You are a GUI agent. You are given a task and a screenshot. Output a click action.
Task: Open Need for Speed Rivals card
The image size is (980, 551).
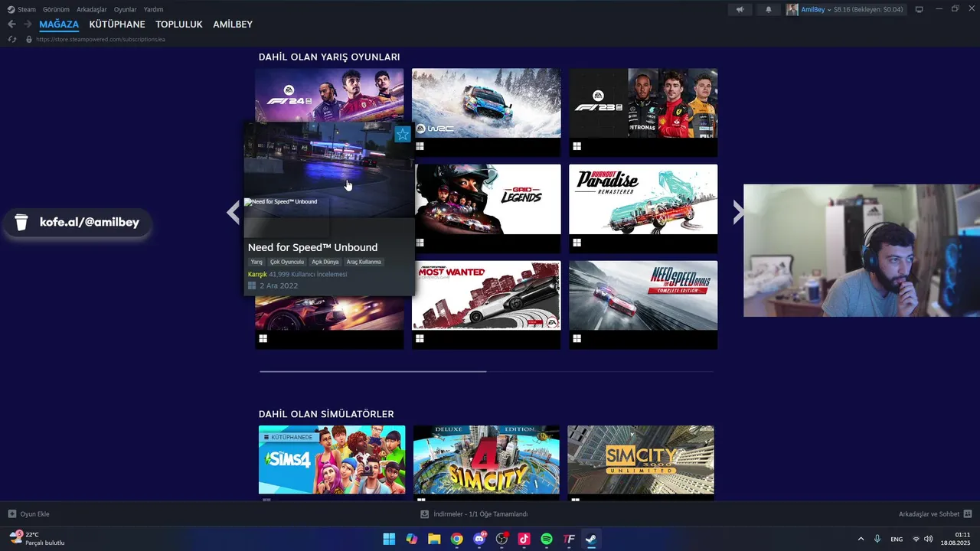643,295
